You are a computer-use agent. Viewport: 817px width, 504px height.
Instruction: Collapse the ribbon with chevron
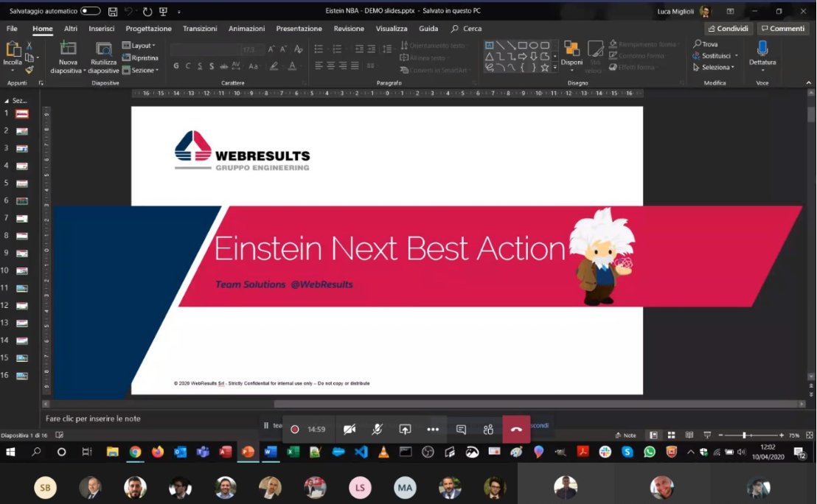click(x=808, y=83)
